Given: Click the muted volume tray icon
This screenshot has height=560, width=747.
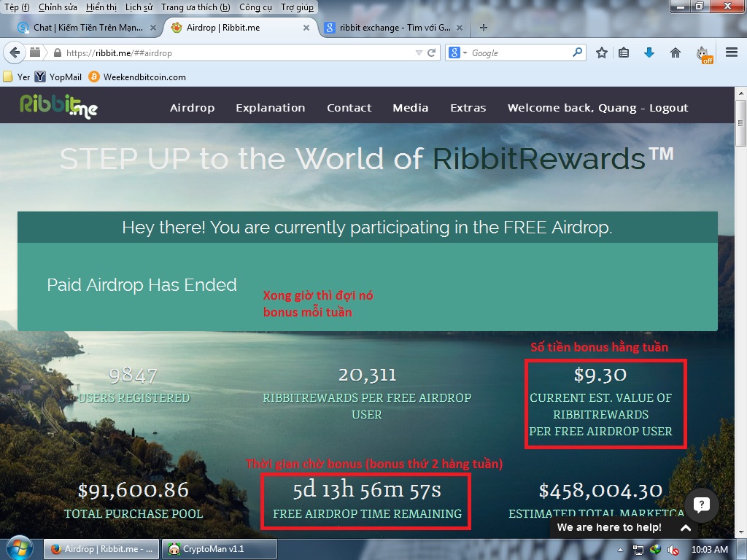Looking at the screenshot, I should coord(673,550).
